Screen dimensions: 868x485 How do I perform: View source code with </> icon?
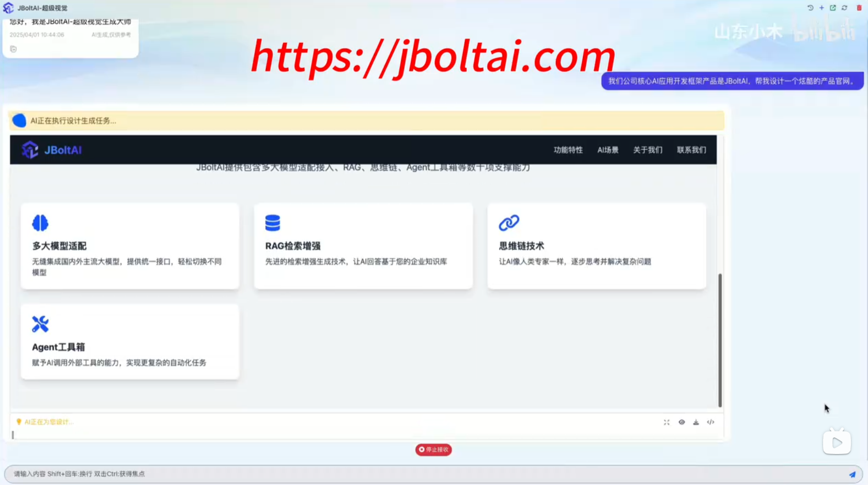tap(710, 422)
